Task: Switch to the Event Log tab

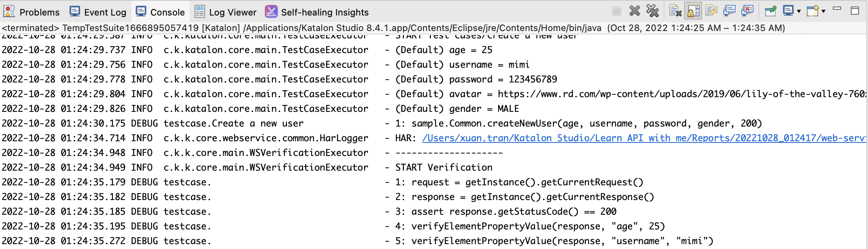Action: 98,12
